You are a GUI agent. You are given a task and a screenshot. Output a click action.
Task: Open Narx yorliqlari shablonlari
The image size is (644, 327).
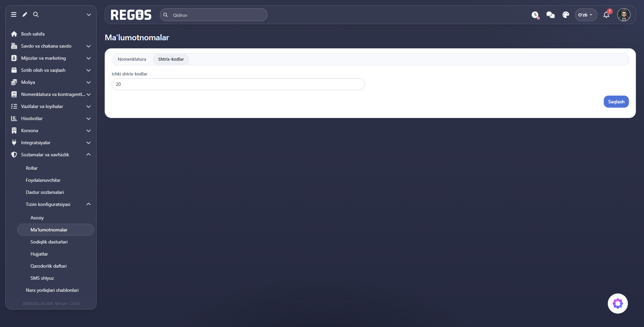(52, 290)
